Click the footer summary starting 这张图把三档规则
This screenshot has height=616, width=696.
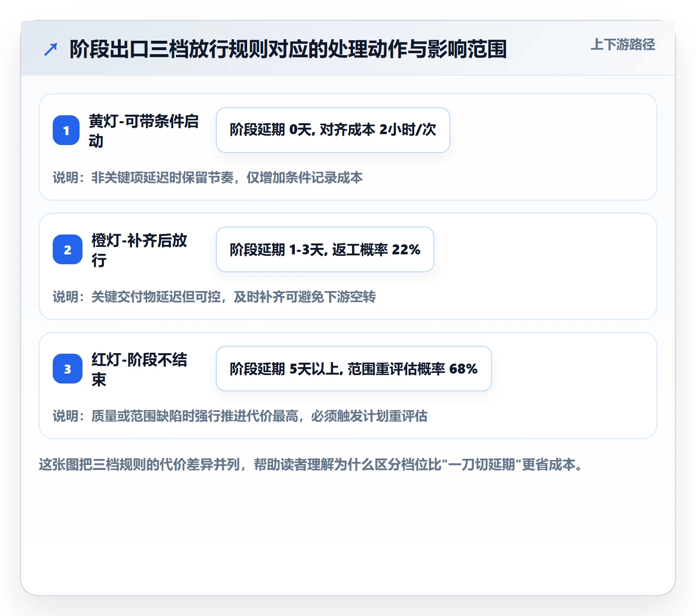tap(311, 464)
